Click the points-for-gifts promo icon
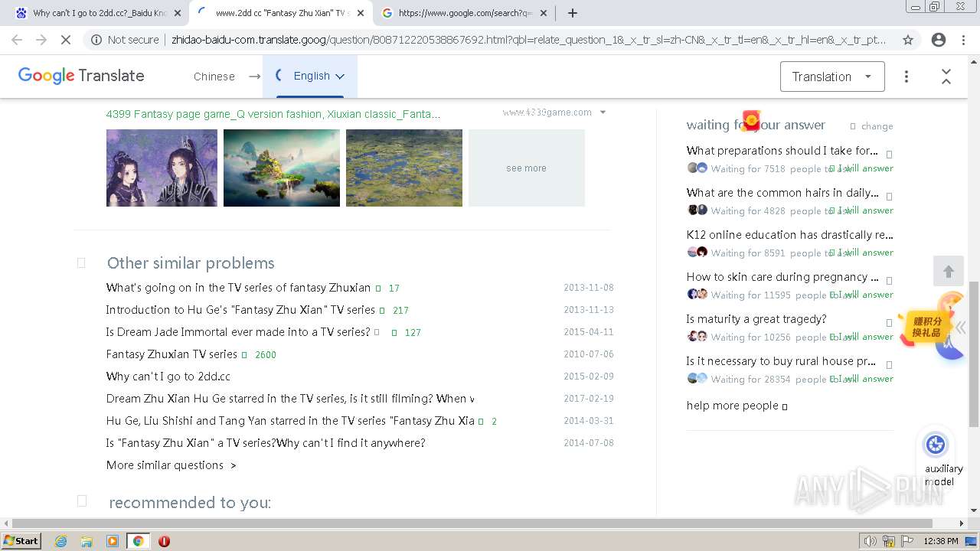This screenshot has width=980, height=551. [x=926, y=328]
